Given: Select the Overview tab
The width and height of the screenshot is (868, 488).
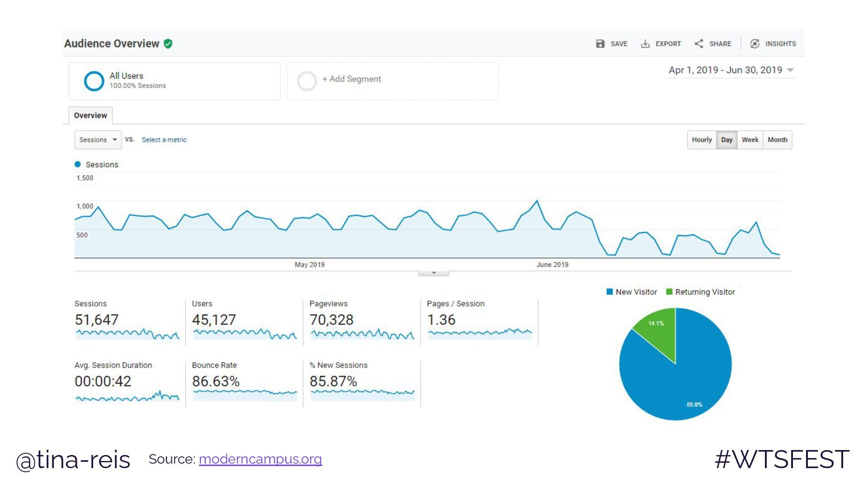Looking at the screenshot, I should 90,116.
